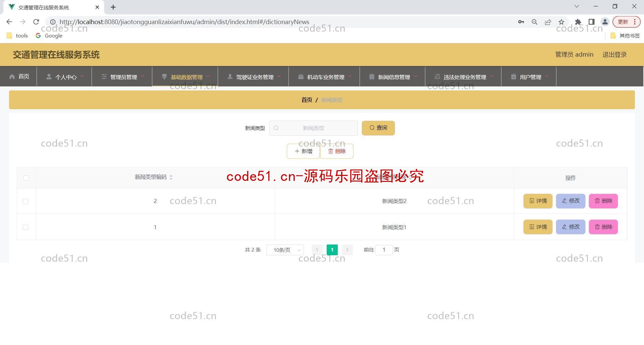Open the browser profile avatar icon
The image size is (644, 345).
coord(605,22)
